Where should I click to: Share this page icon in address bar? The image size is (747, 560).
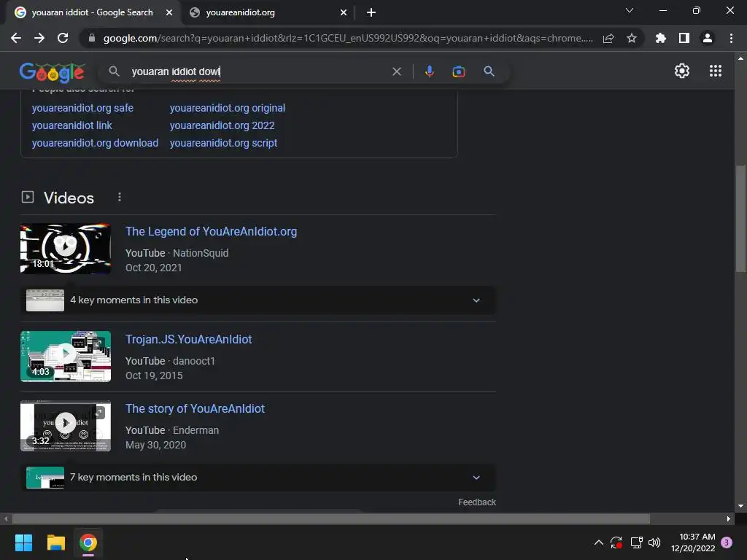coord(608,38)
